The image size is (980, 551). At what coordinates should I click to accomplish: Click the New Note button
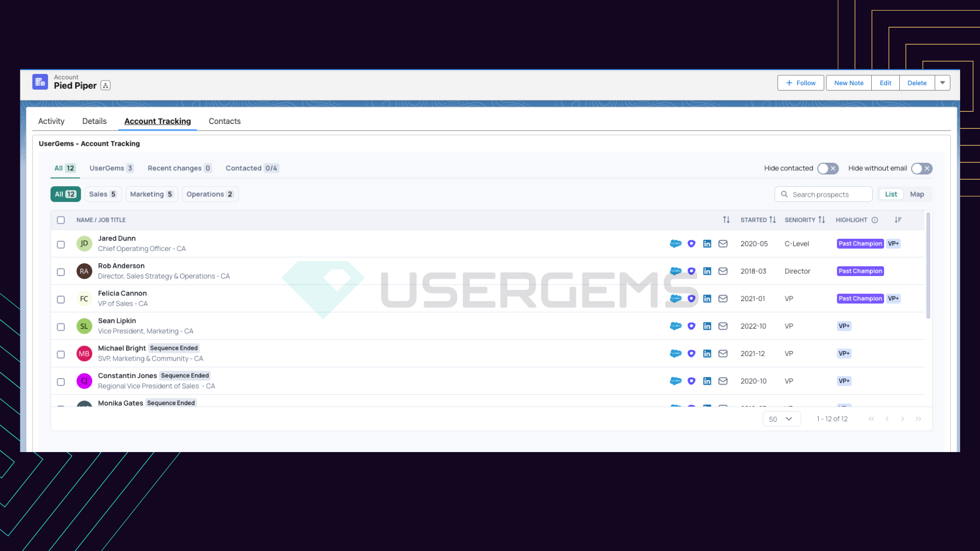pyautogui.click(x=848, y=83)
